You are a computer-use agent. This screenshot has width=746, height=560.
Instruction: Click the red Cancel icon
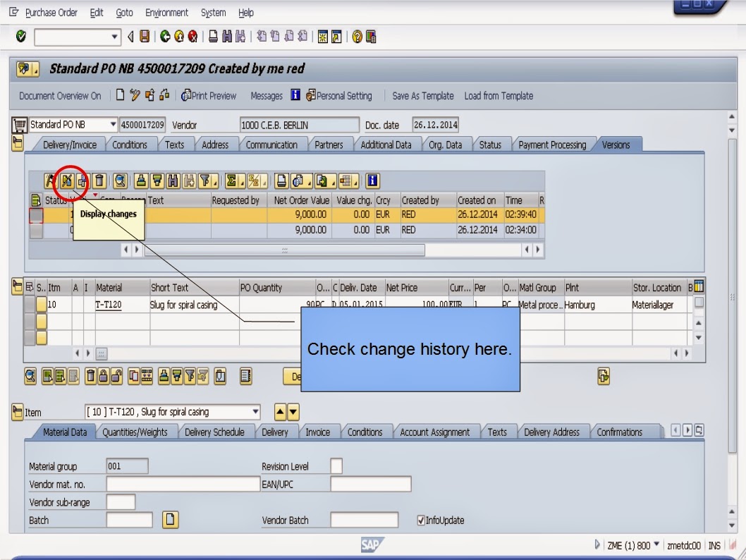[192, 36]
